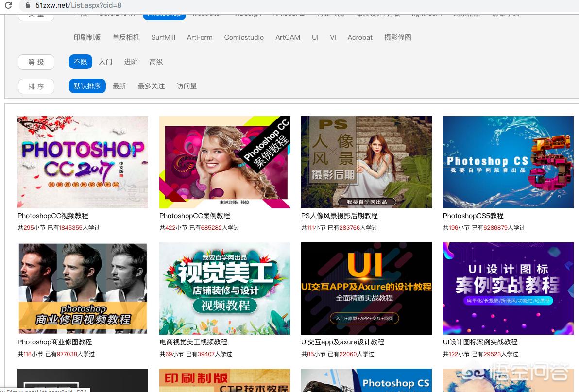
Task: Click the text 共122小节 已有29523人学过
Action: 480,354
